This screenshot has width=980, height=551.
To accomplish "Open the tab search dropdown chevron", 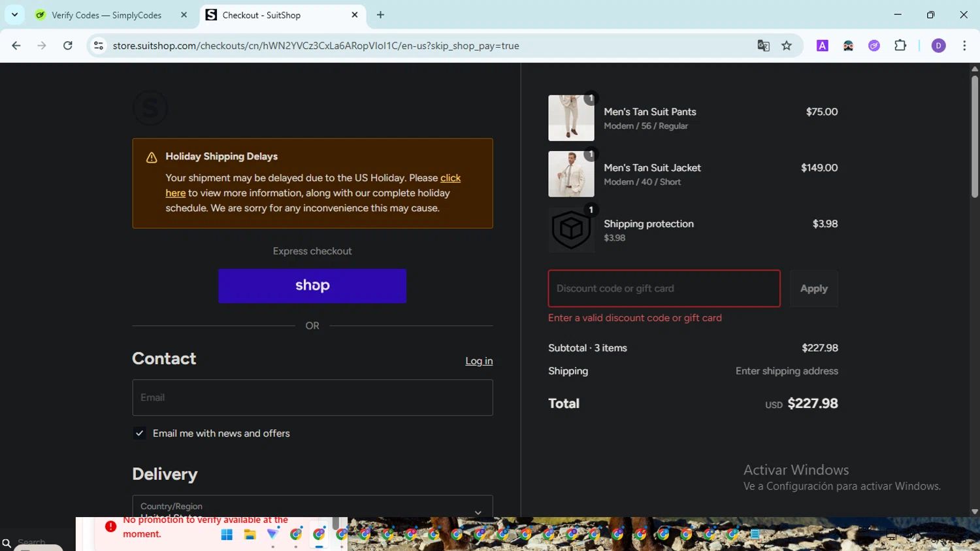I will [x=14, y=14].
